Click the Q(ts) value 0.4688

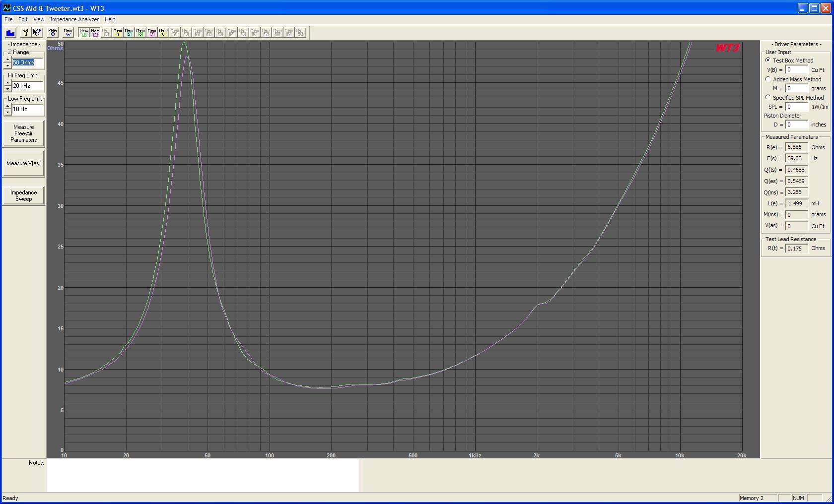(x=796, y=170)
